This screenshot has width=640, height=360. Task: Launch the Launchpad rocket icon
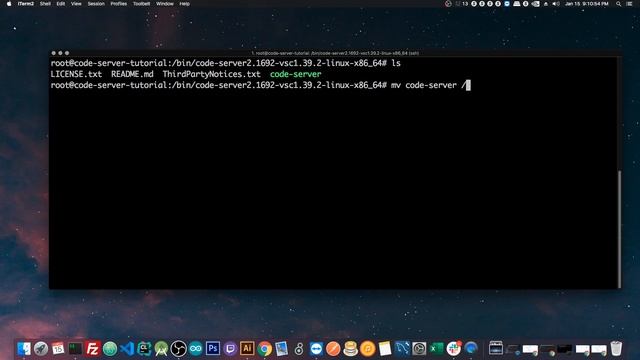pos(41,349)
